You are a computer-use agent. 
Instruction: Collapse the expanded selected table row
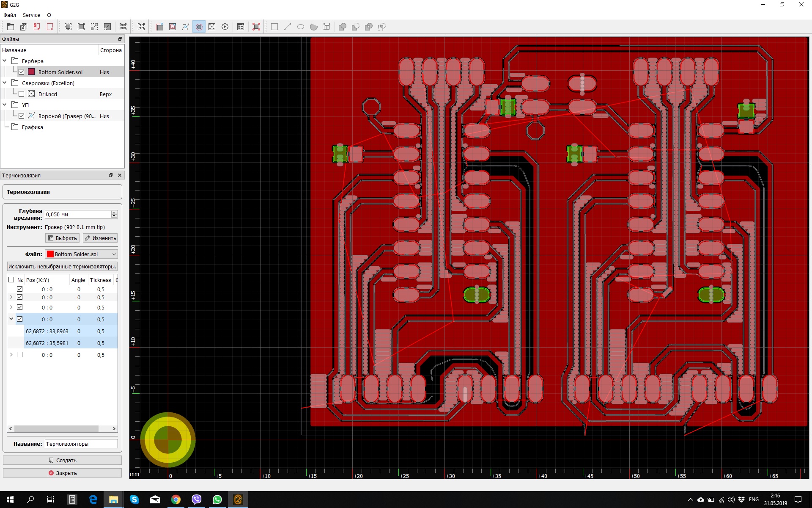[x=11, y=319]
